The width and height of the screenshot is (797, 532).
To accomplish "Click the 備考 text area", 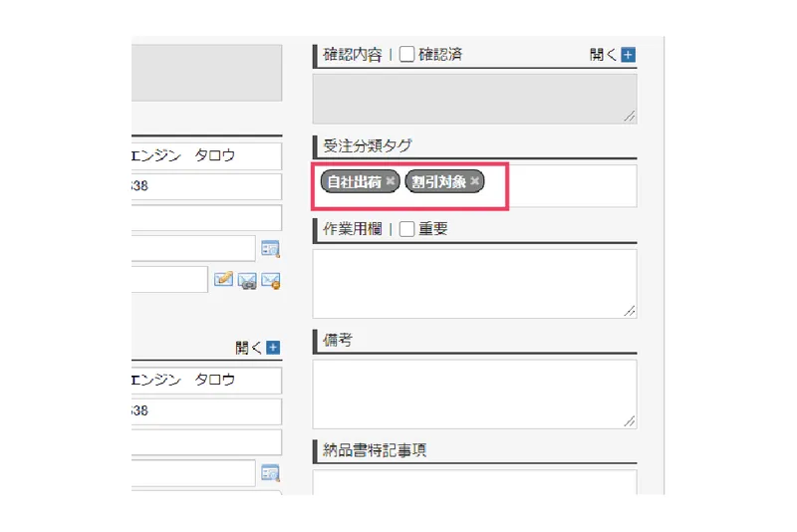I will coord(475,395).
